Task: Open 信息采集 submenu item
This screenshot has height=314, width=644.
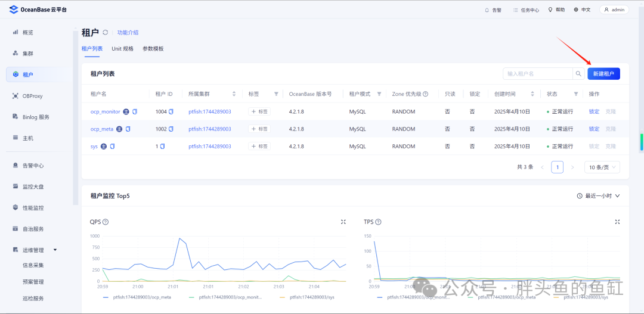Action: tap(33, 265)
